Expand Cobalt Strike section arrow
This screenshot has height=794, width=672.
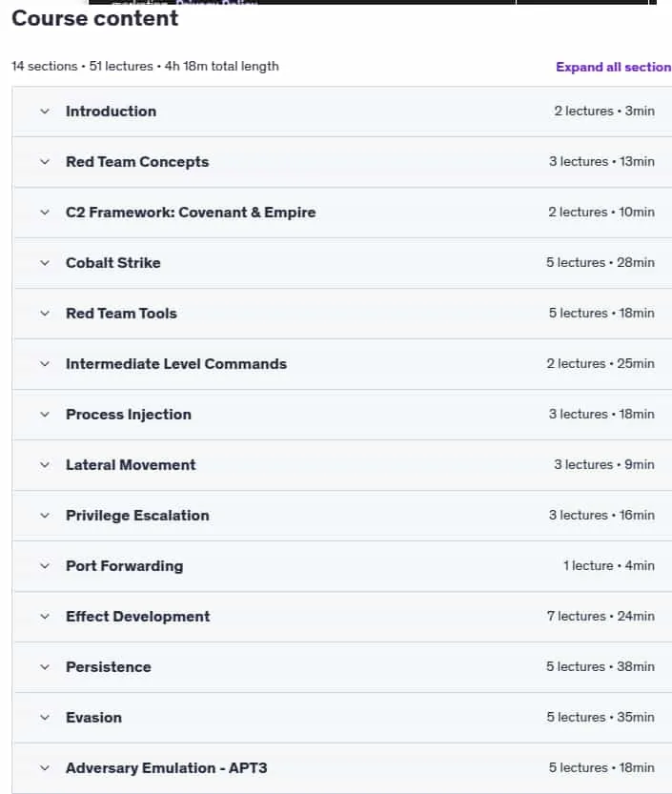tap(45, 263)
